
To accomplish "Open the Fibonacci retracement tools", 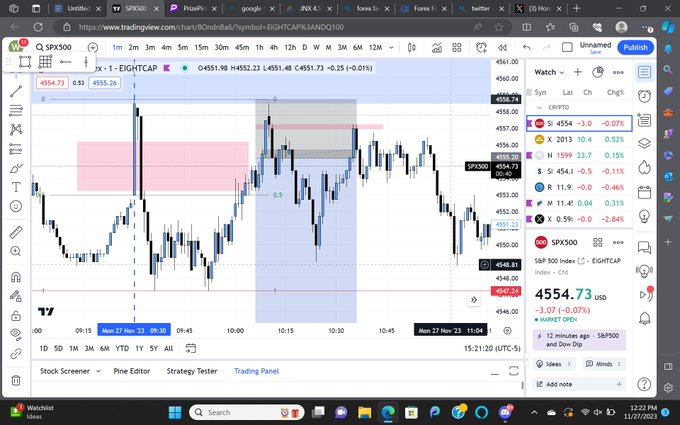I will pyautogui.click(x=16, y=111).
